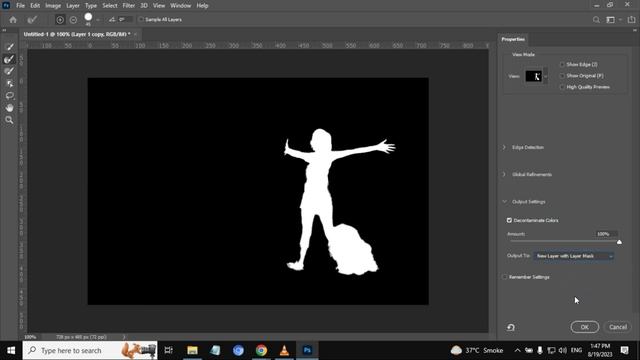Screen dimensions: 640x360
Task: Expand the Edge Detection section
Action: pyautogui.click(x=504, y=147)
